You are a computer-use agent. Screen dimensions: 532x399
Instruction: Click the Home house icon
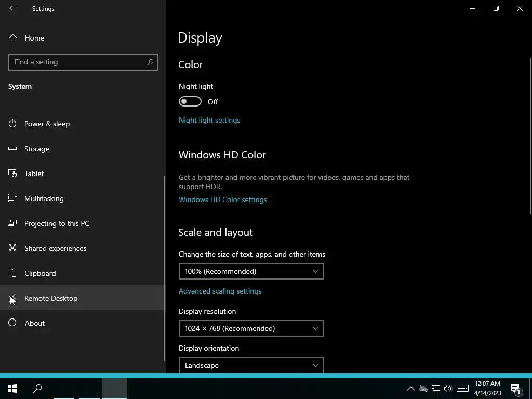13,37
